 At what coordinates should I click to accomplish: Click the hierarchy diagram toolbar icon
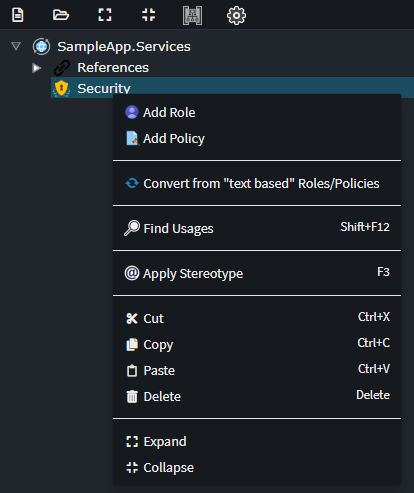coord(192,15)
